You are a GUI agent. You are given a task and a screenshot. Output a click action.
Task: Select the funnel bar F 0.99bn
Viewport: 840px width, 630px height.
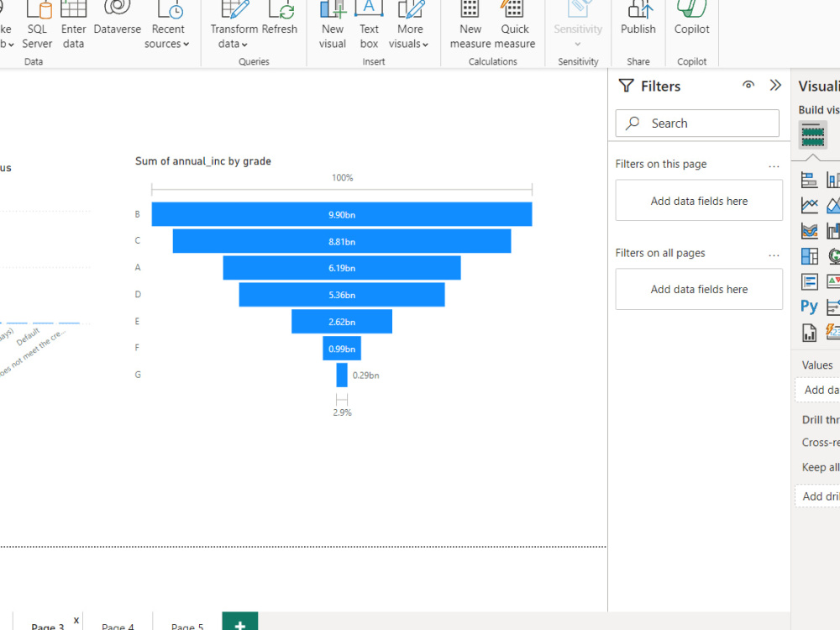tap(342, 349)
